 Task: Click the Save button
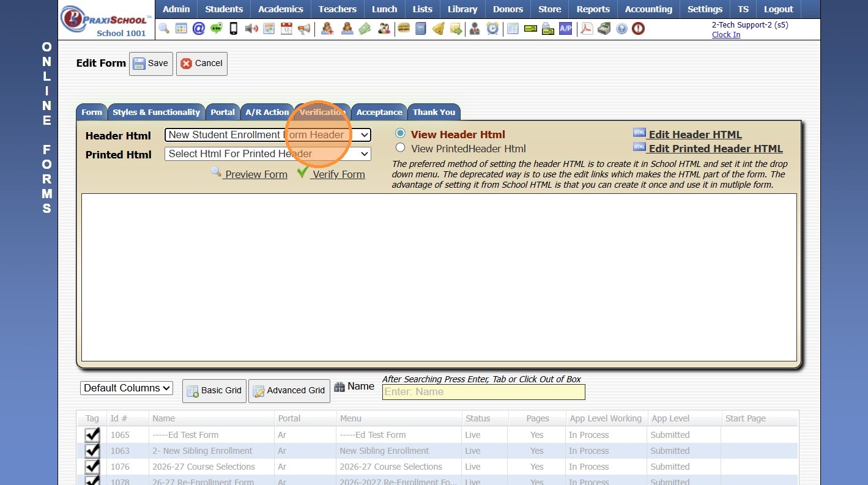[x=151, y=64]
